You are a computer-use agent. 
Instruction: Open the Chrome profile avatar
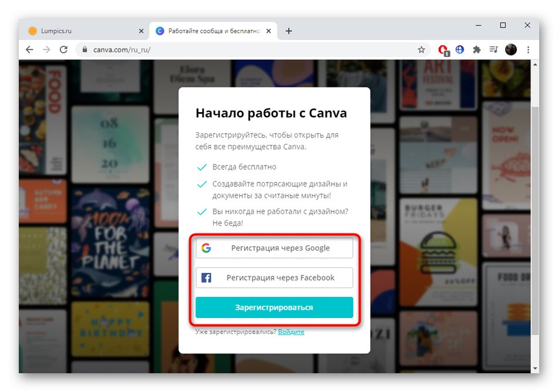tap(510, 50)
